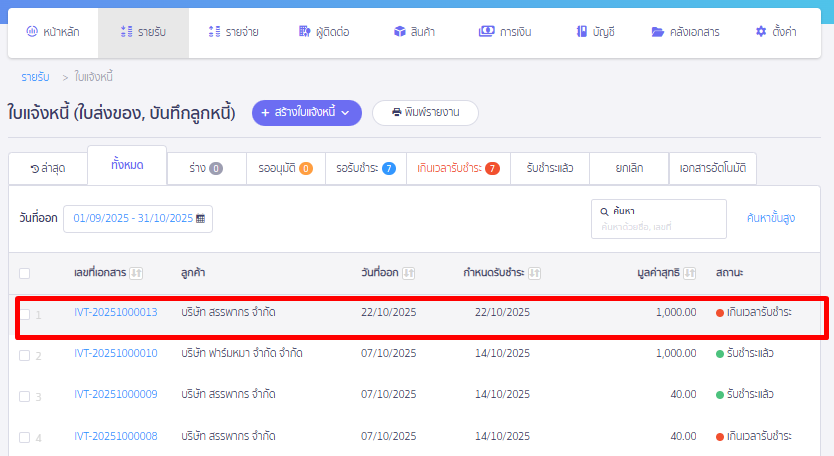
Task: Open คลังเอกสาร folder icon
Action: (x=657, y=32)
